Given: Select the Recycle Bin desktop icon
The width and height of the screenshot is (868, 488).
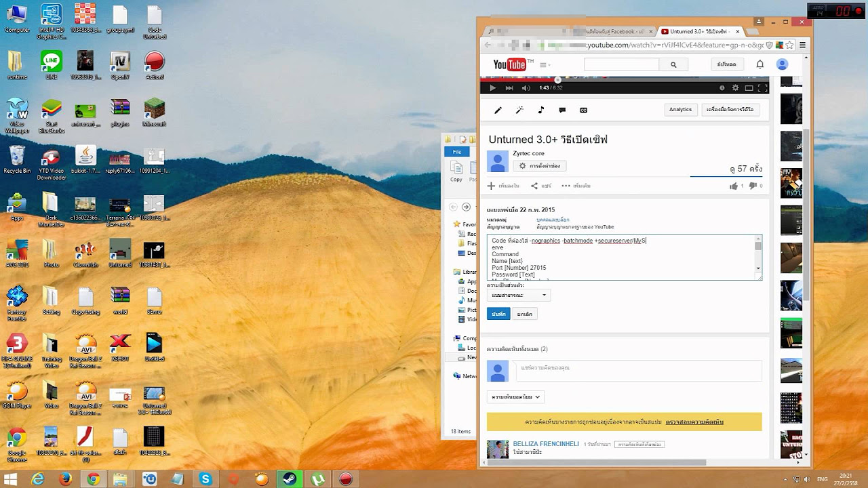Looking at the screenshot, I should click(17, 159).
